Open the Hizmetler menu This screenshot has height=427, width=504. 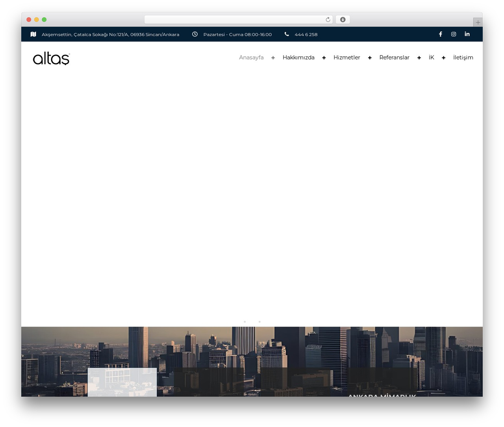coord(346,58)
